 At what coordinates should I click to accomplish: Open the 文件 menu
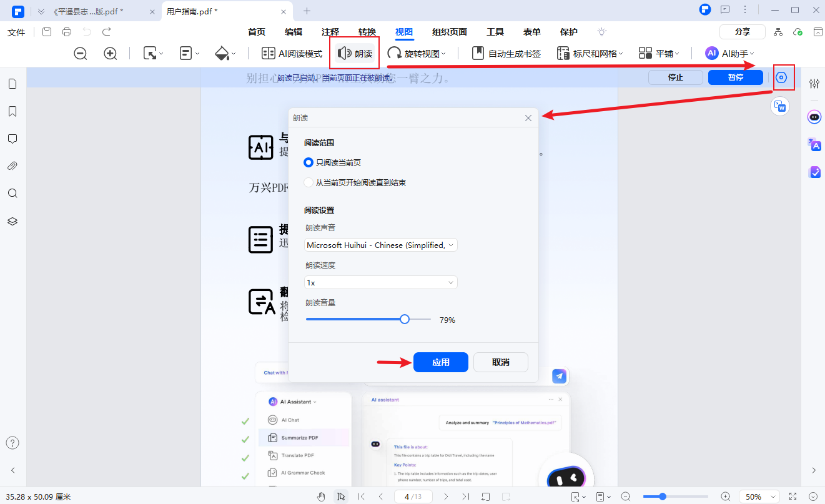point(16,32)
